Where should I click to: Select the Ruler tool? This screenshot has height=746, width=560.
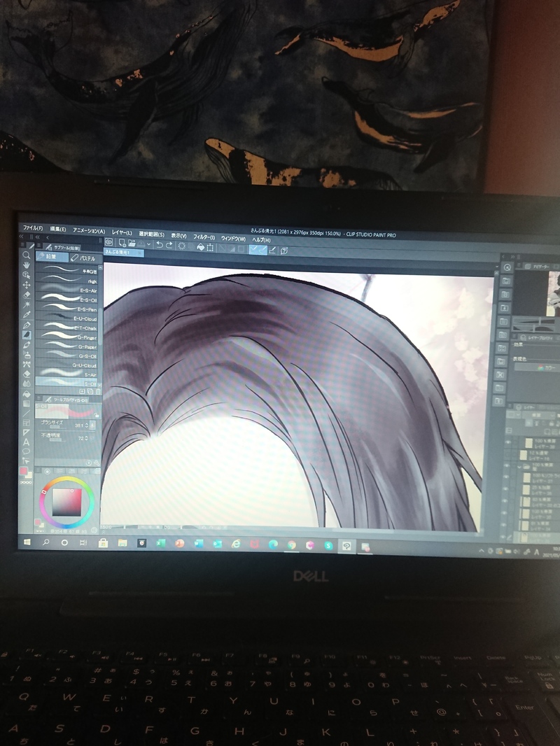27,432
